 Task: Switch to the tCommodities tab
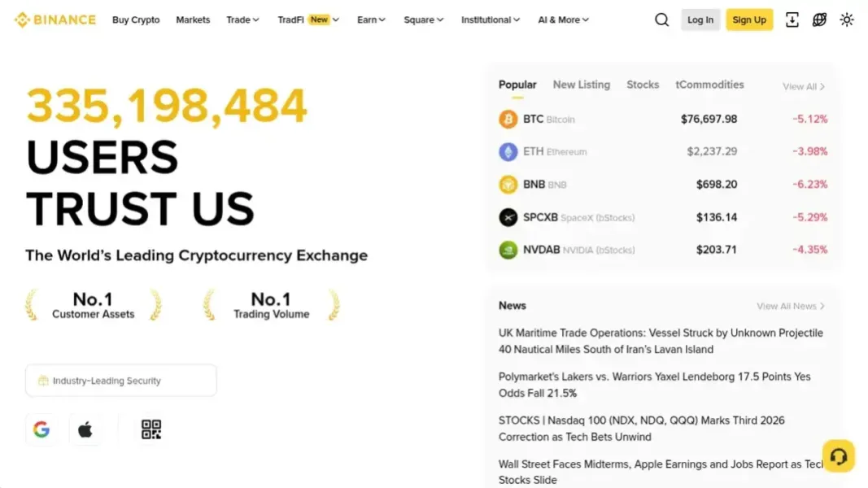[709, 85]
